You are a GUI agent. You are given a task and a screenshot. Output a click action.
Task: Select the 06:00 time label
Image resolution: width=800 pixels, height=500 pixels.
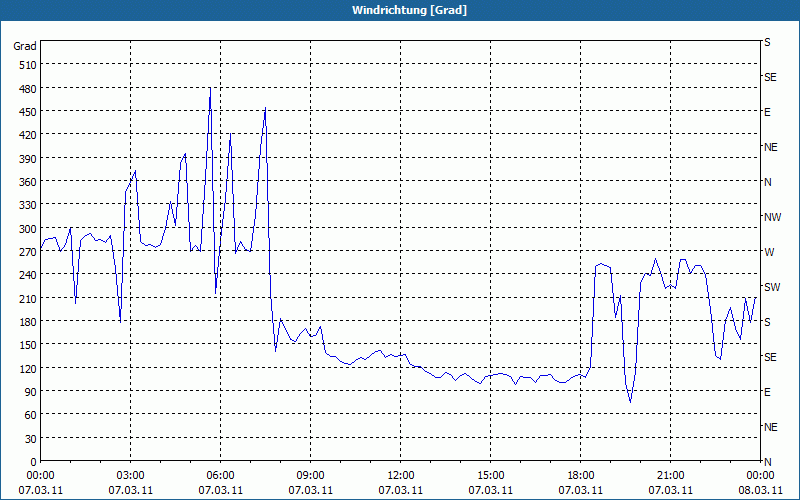click(220, 476)
